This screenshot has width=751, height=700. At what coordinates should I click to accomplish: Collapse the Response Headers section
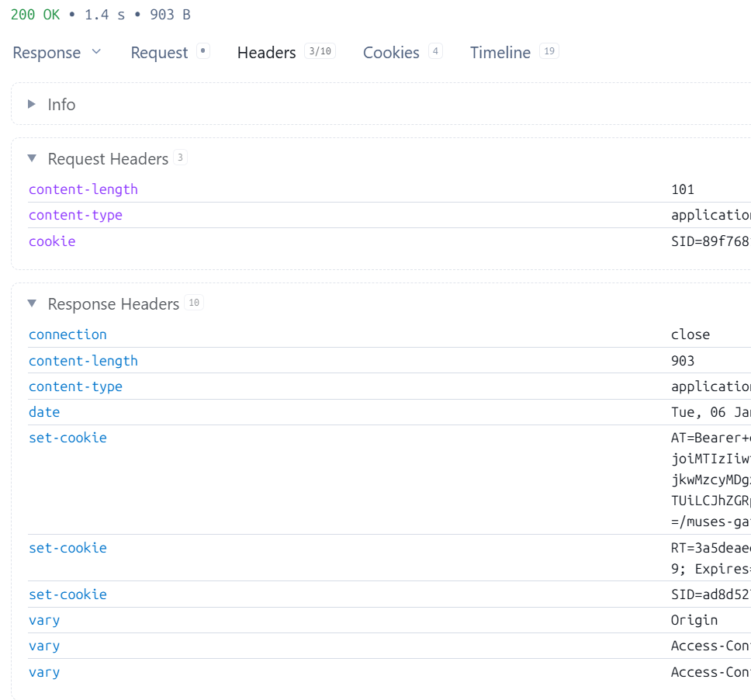coord(32,303)
